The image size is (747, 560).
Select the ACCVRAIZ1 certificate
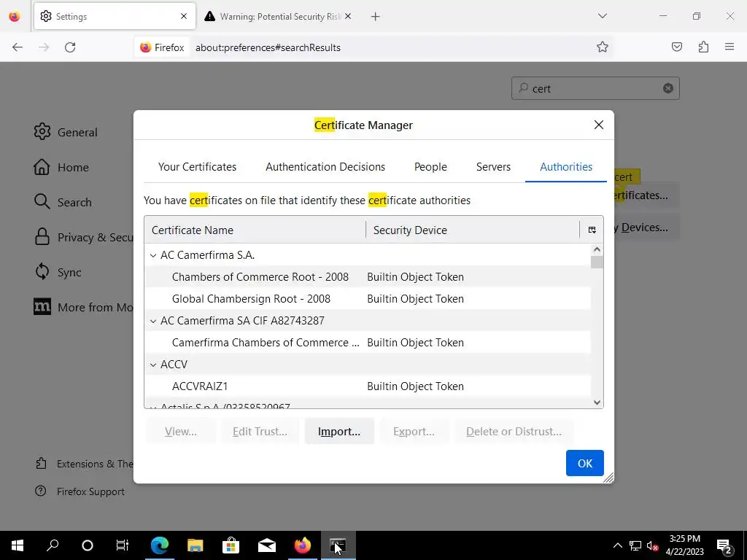tap(368, 386)
